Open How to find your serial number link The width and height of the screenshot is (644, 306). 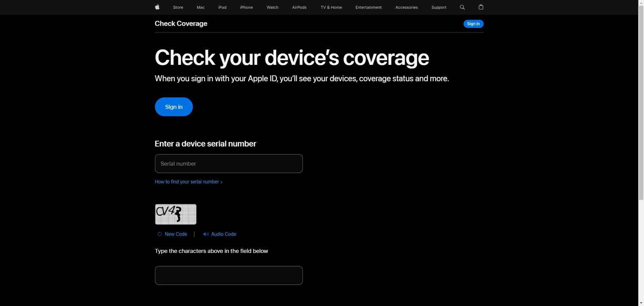189,182
